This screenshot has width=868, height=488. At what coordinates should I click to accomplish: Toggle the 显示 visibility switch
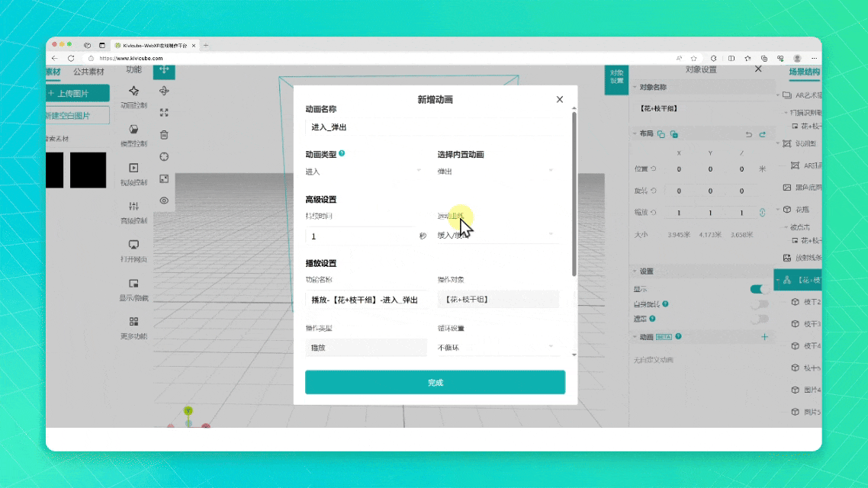click(x=759, y=289)
